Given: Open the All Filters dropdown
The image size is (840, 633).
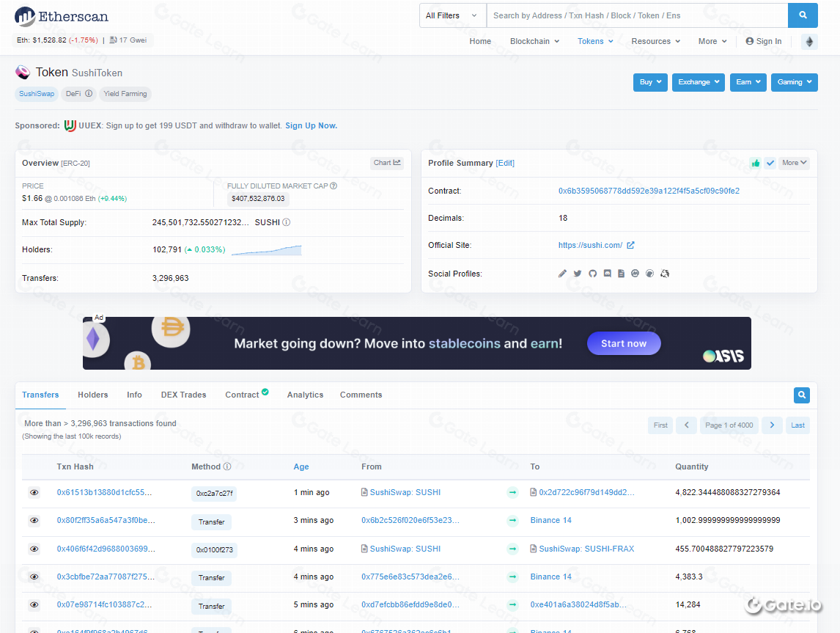Looking at the screenshot, I should [453, 15].
